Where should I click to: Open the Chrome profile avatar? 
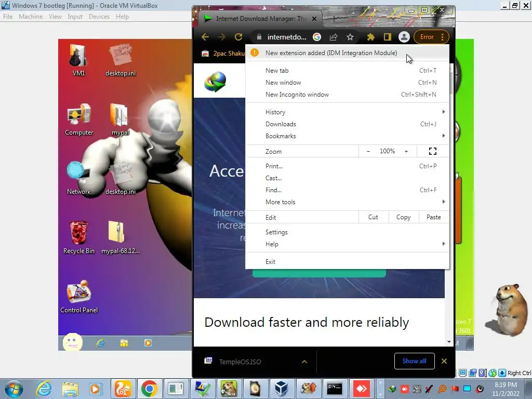pyautogui.click(x=404, y=37)
